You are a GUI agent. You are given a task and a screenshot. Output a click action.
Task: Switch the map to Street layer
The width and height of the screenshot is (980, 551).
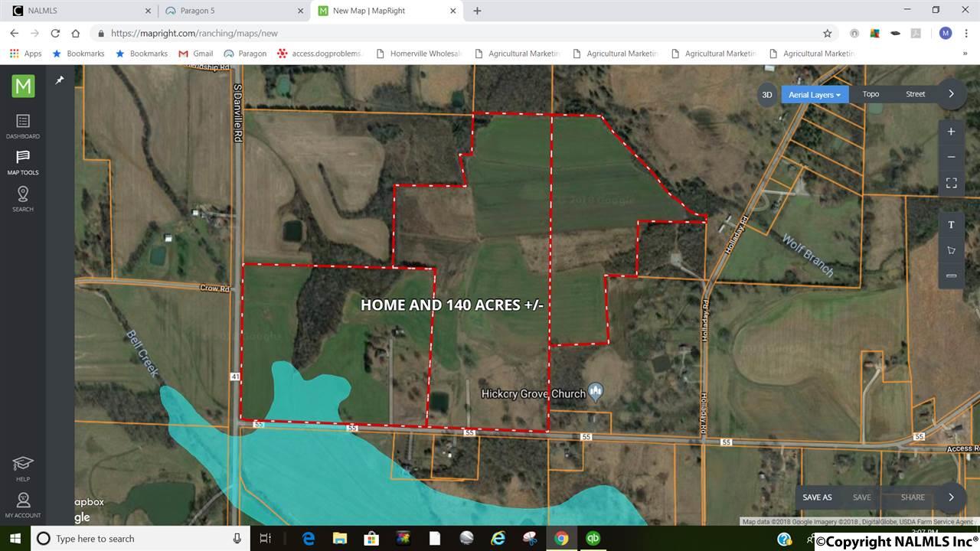(915, 94)
